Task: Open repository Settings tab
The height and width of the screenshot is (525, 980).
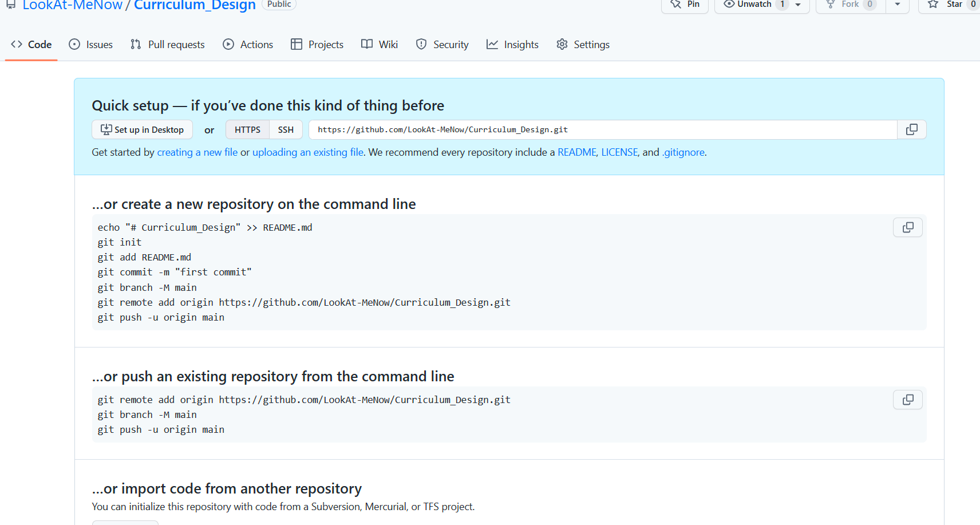Action: click(583, 45)
